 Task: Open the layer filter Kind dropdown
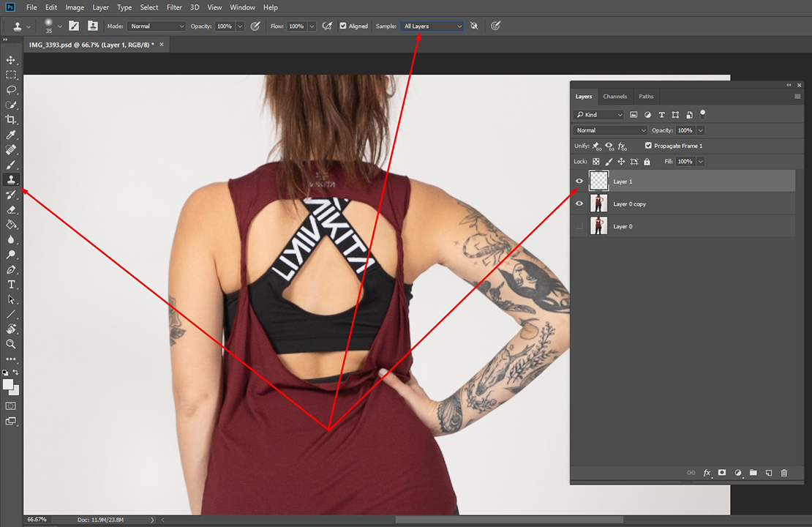click(598, 114)
